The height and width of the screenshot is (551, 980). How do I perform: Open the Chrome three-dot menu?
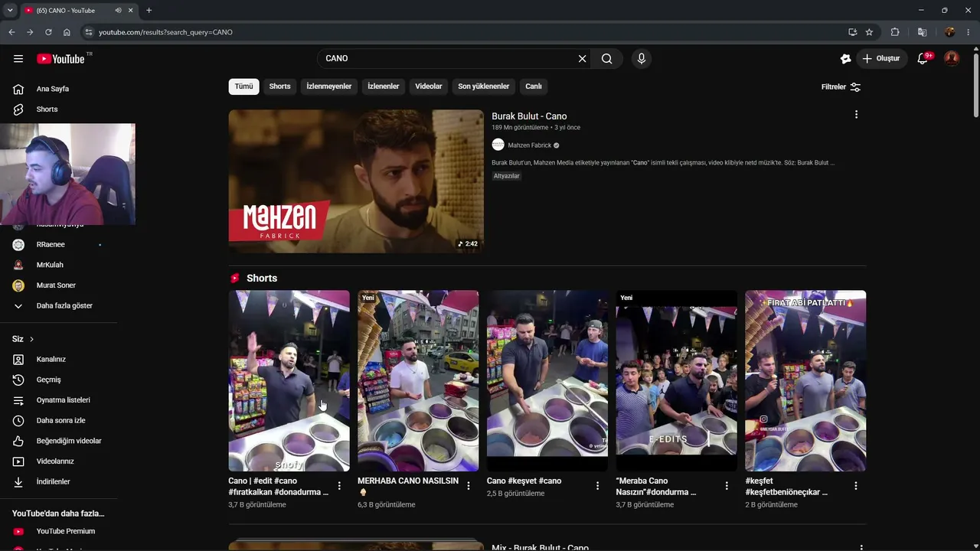(969, 32)
